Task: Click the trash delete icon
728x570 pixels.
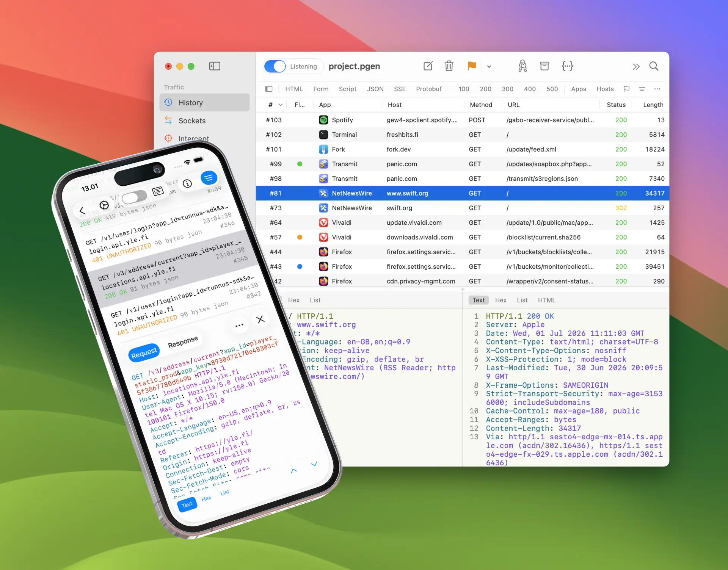Action: 449,66
